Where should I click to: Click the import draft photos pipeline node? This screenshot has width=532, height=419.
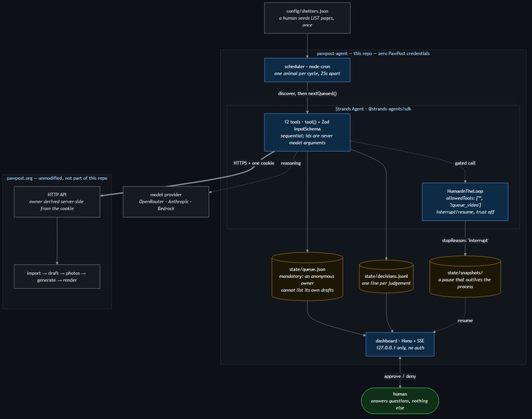(57, 276)
